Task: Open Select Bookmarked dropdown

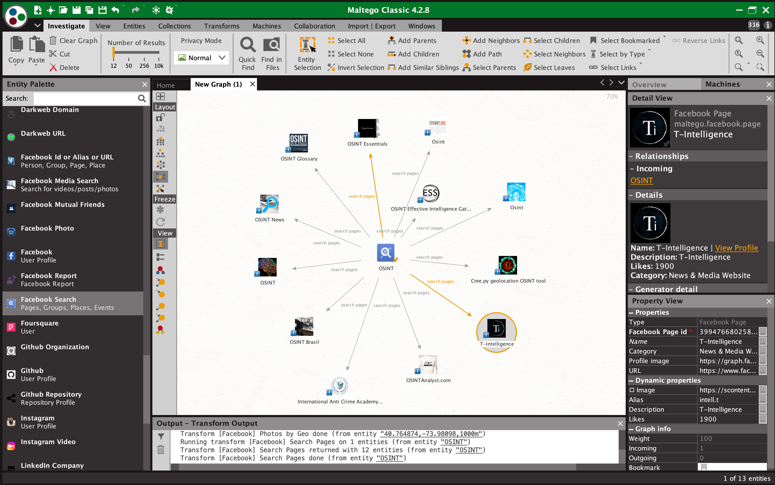Action: pos(628,41)
